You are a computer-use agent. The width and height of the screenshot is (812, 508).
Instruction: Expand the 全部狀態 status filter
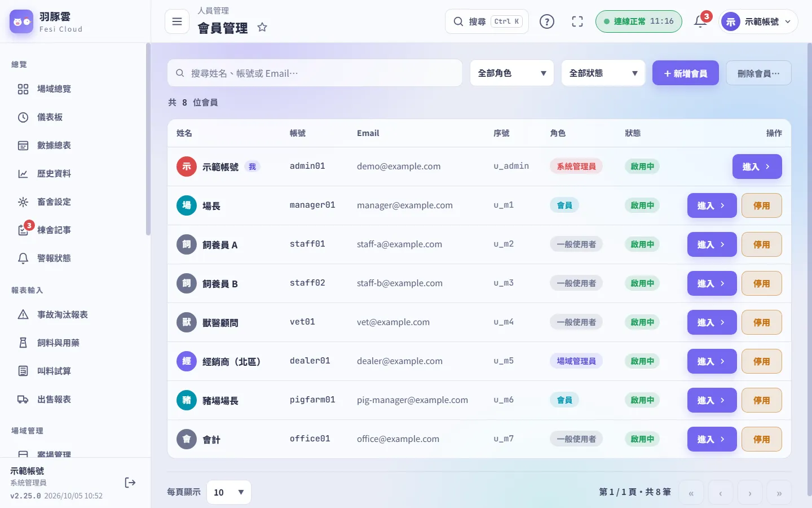(x=603, y=73)
